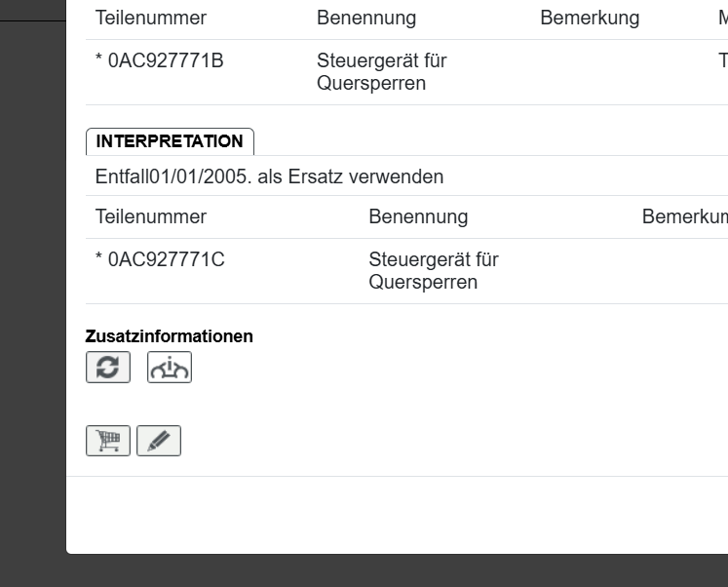Click Teilenummer header above 0AC927771C

(x=151, y=216)
